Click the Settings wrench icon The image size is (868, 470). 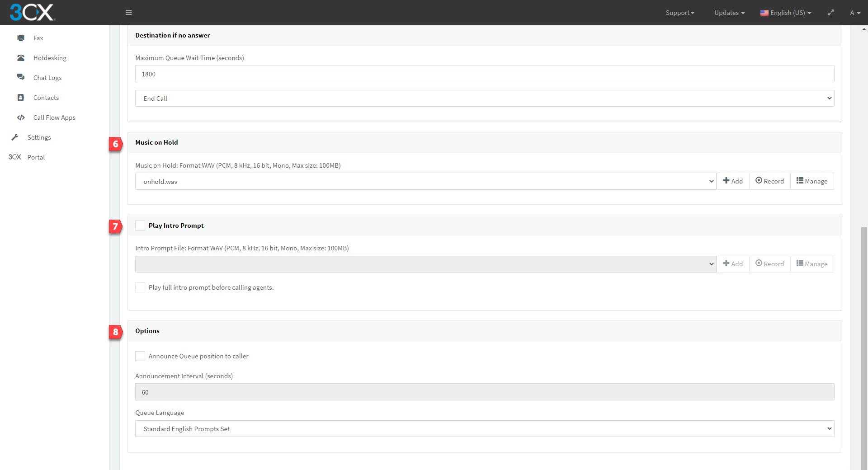(15, 137)
